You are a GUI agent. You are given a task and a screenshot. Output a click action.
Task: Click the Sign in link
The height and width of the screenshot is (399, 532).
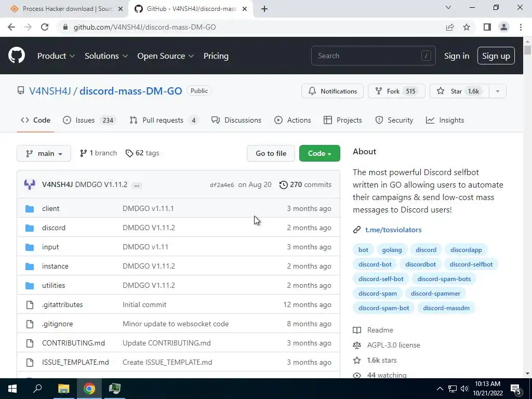tap(457, 56)
